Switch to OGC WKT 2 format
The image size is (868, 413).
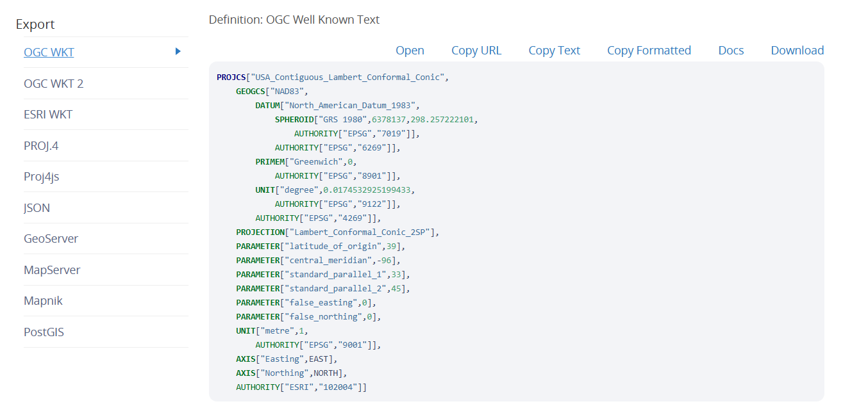click(53, 83)
